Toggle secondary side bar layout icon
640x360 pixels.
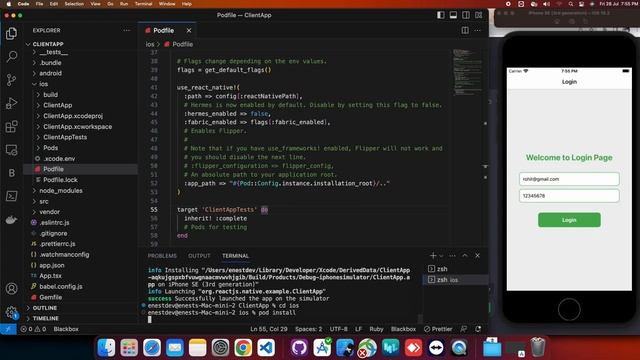click(466, 15)
